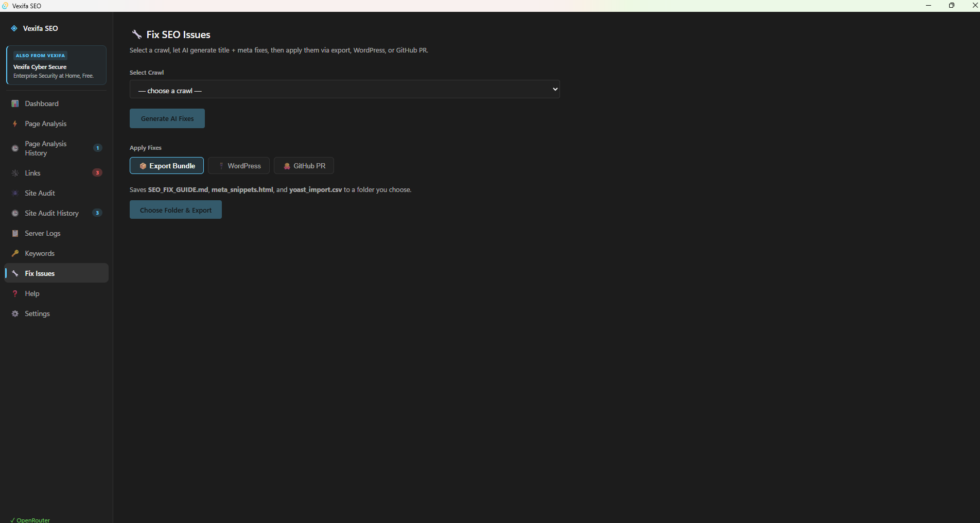Select the Export Bundle tab
Viewport: 980px width, 523px height.
tap(167, 166)
